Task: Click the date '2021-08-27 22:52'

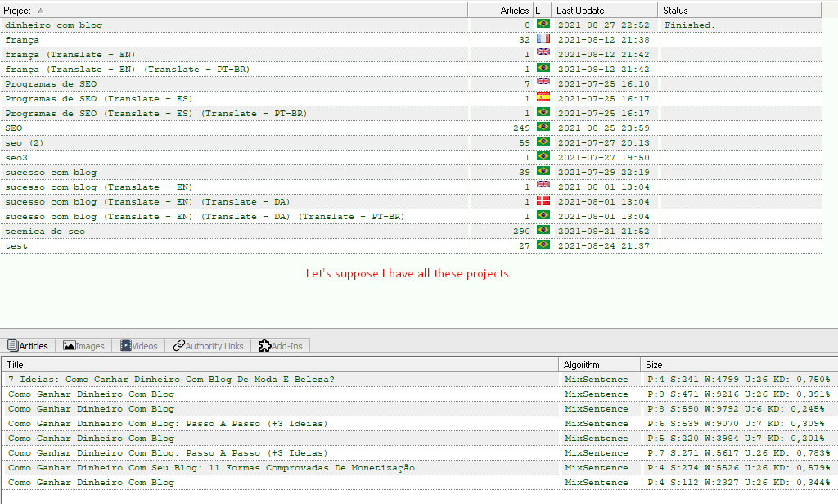Action: (604, 25)
